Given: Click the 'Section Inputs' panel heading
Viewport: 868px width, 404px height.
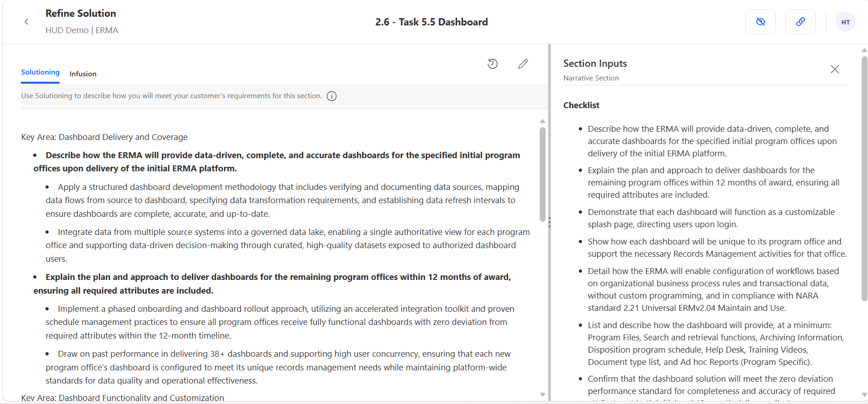Looking at the screenshot, I should 595,64.
